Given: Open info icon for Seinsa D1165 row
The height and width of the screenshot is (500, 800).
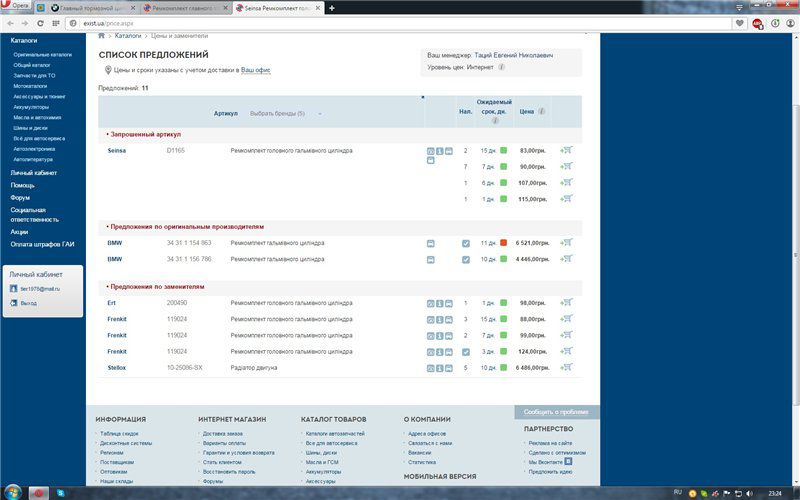Looking at the screenshot, I should click(x=439, y=151).
